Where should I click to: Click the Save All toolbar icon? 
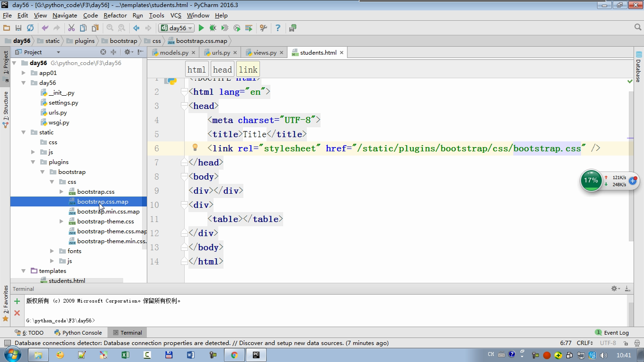pyautogui.click(x=18, y=28)
